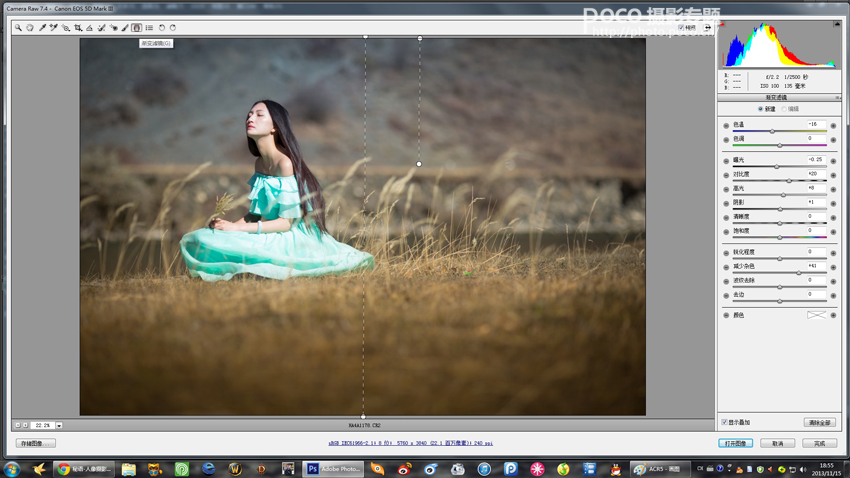Click the 颜色 color swatch

(816, 315)
